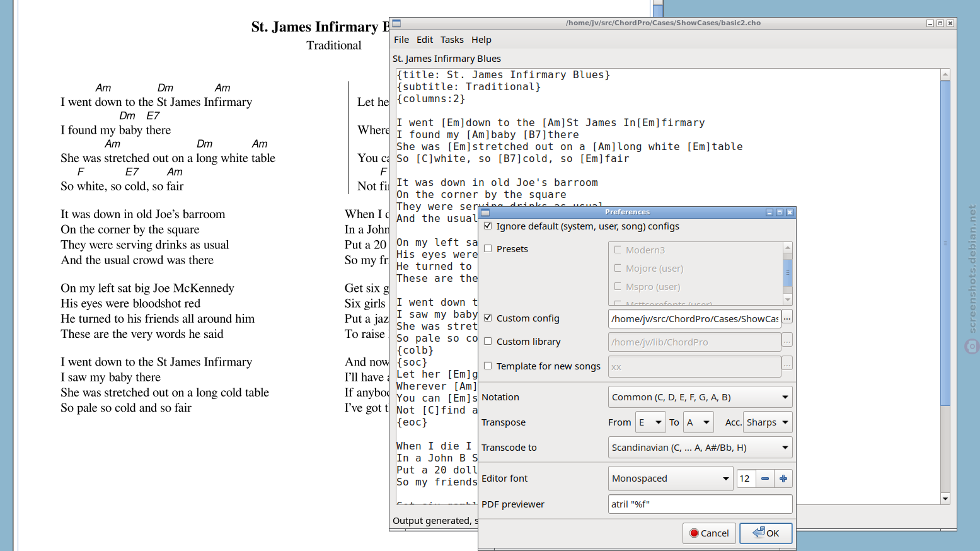Check Template for new songs
Viewport: 980px width, 551px height.
point(488,366)
